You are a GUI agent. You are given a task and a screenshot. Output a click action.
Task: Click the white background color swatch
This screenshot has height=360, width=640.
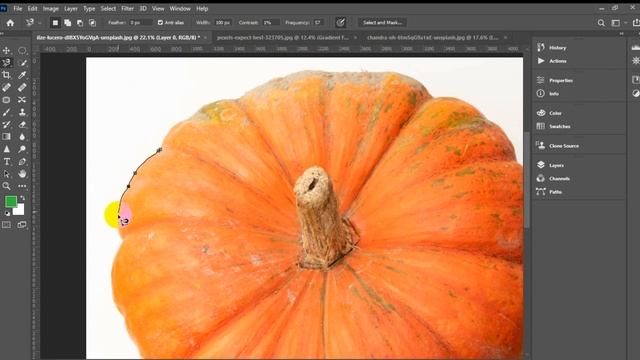point(20,211)
